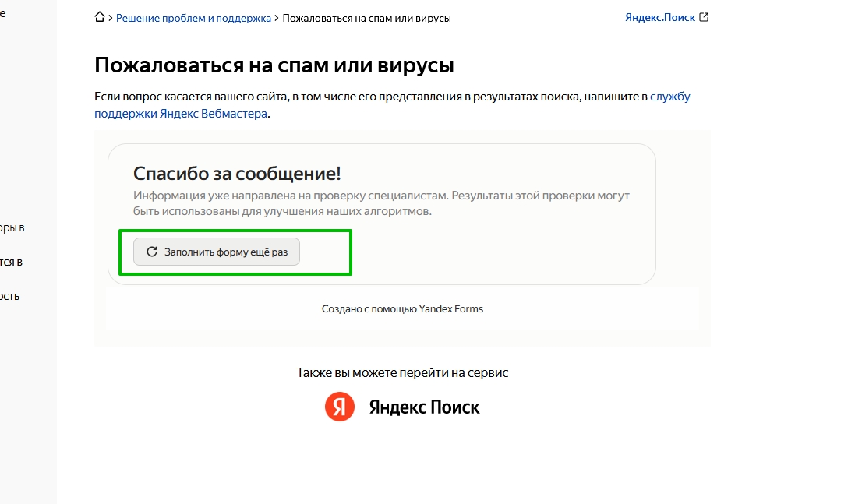The width and height of the screenshot is (862, 504).
Task: Click the home icon in the breadcrumb
Action: 100,17
